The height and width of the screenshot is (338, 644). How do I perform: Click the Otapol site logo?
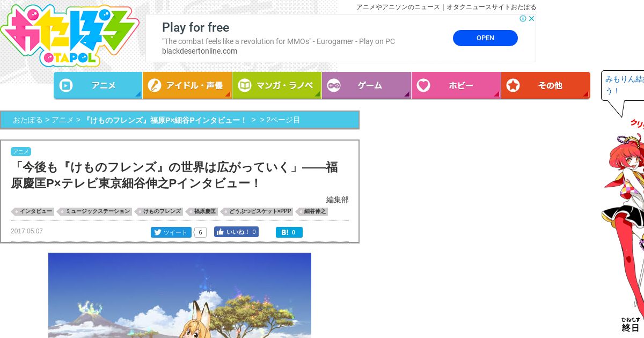point(69,36)
